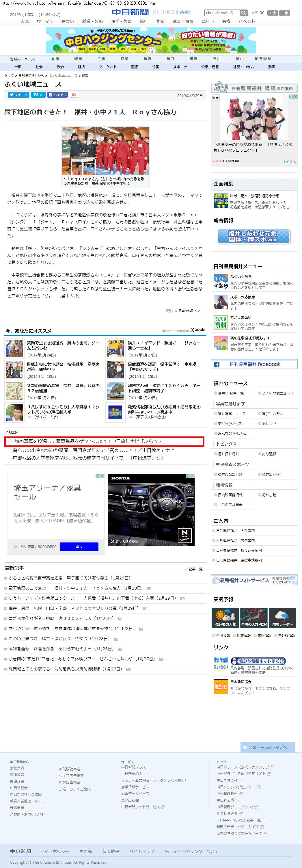The image size is (302, 868).
Task: Increase text size with 大 button
Action: (272, 13)
